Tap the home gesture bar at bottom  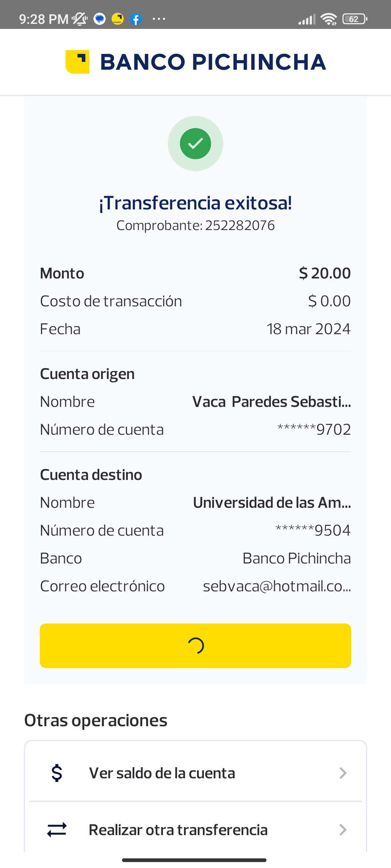coord(194,860)
